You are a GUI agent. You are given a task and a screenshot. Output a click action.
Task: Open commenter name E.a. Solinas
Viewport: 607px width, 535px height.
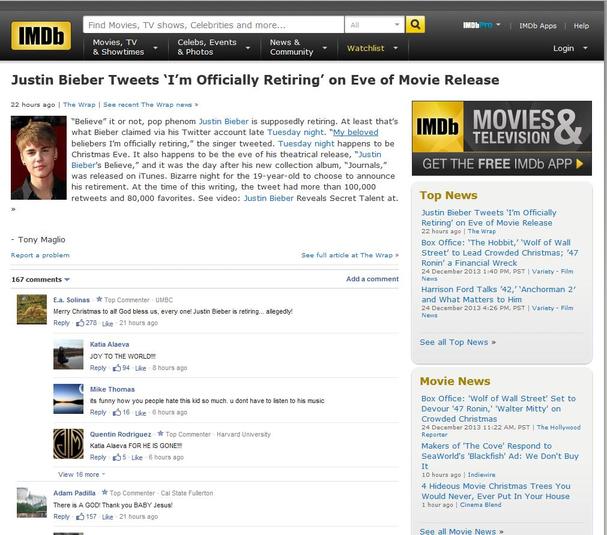(71, 300)
